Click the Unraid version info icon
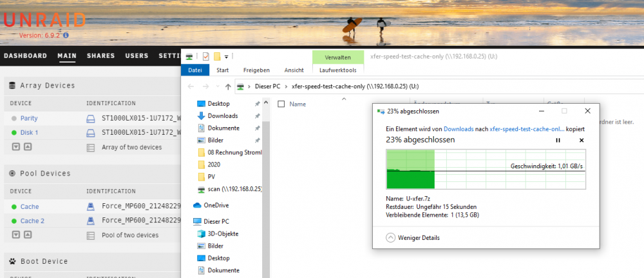Image resolution: width=644 pixels, height=278 pixels. click(x=66, y=35)
